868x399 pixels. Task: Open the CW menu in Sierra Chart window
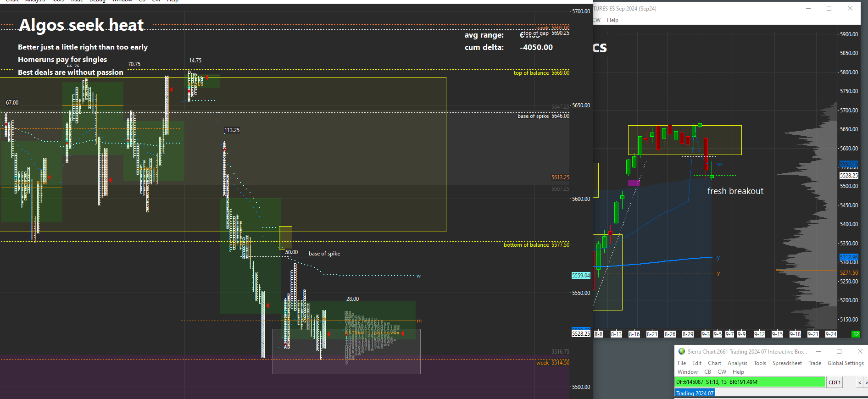pyautogui.click(x=722, y=372)
